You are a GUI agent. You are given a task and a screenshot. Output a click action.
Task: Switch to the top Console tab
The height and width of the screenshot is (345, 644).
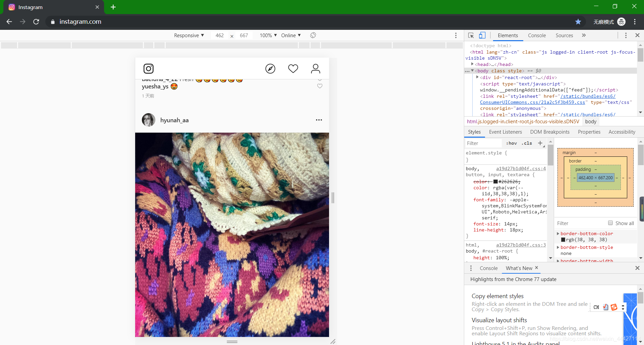click(x=537, y=36)
